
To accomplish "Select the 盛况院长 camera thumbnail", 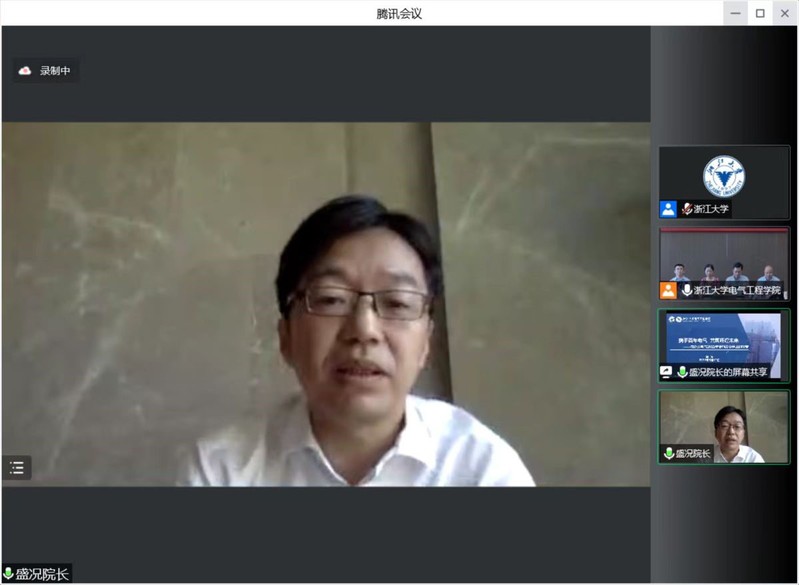I will point(724,422).
